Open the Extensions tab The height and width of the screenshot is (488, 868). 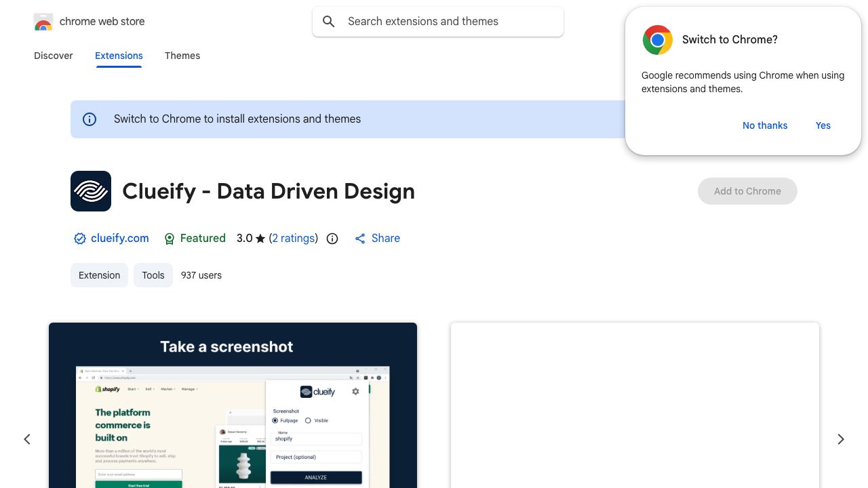(119, 56)
